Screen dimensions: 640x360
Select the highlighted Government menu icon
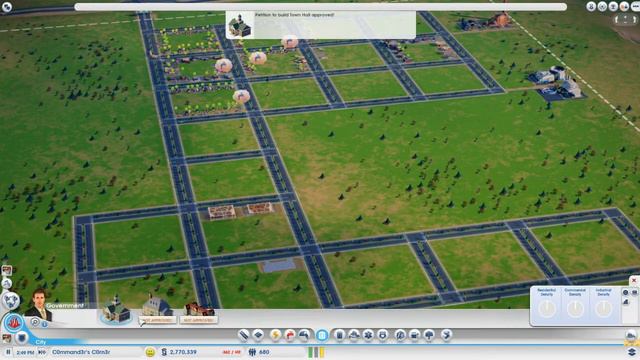click(322, 336)
